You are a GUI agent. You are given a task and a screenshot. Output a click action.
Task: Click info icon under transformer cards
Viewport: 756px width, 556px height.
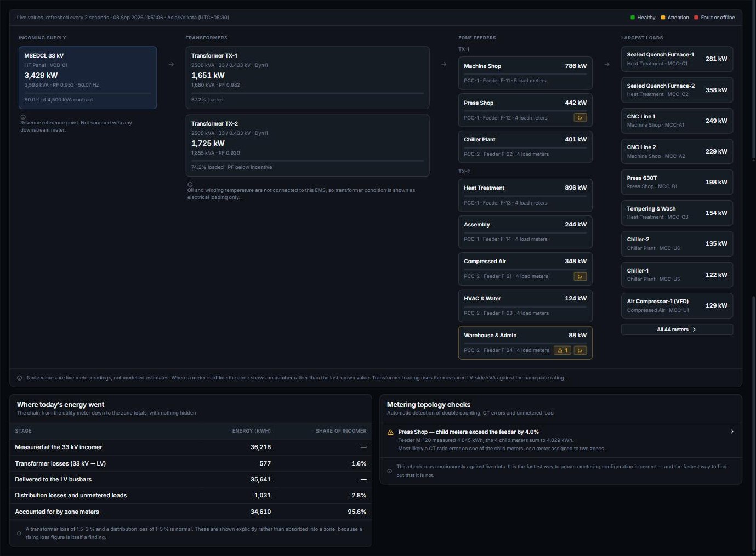[x=190, y=185]
